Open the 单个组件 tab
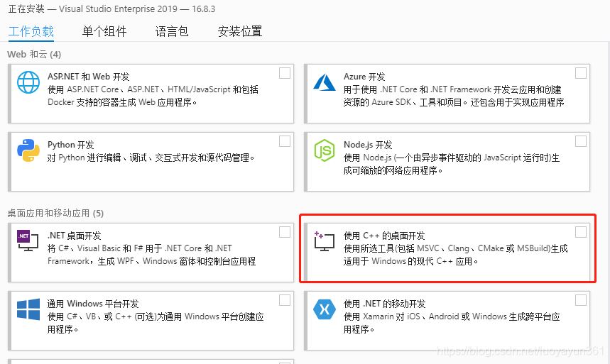The width and height of the screenshot is (610, 364). (104, 31)
